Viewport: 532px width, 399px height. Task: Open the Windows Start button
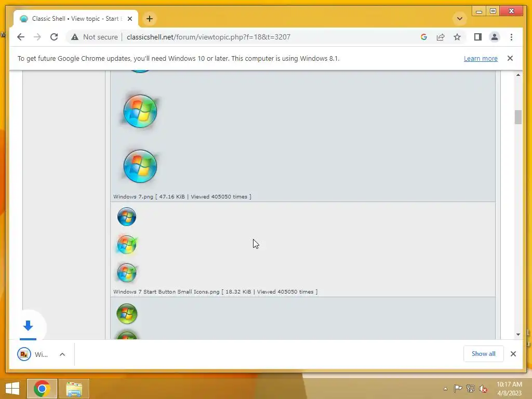pyautogui.click(x=12, y=389)
